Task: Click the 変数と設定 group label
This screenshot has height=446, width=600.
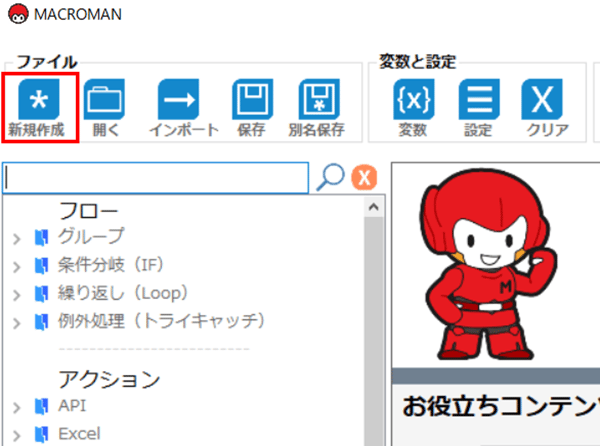Action: pos(417,62)
